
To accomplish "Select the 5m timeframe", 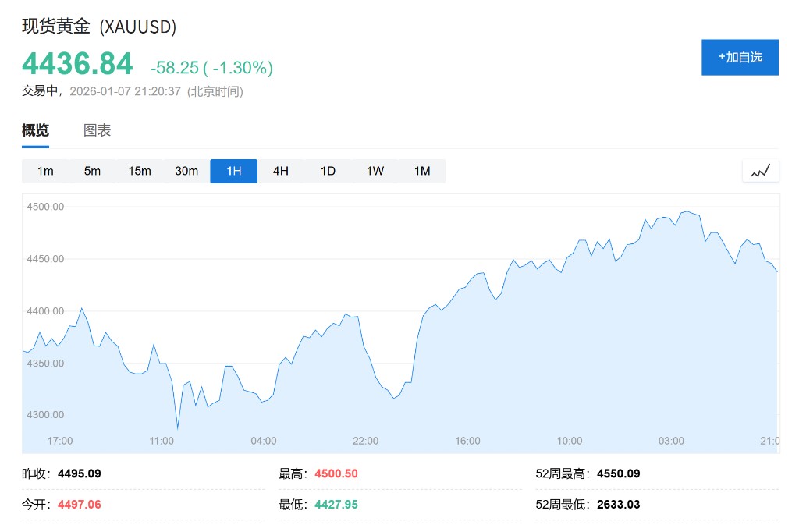I will (92, 171).
